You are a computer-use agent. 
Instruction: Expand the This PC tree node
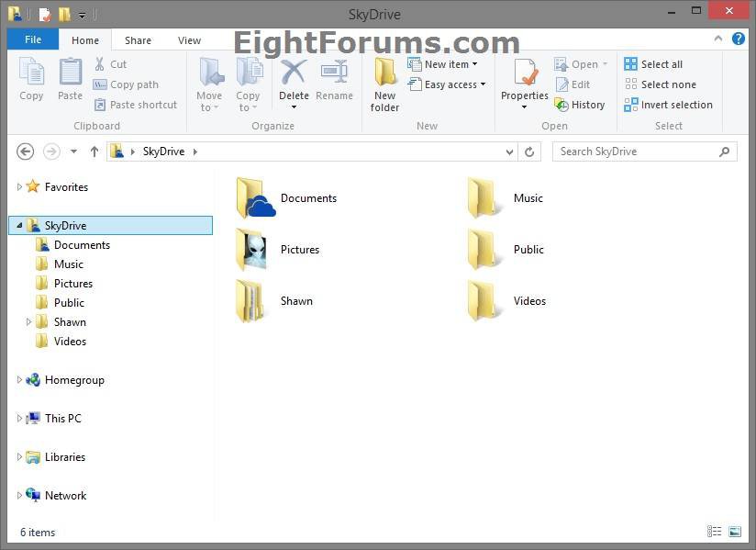click(19, 418)
